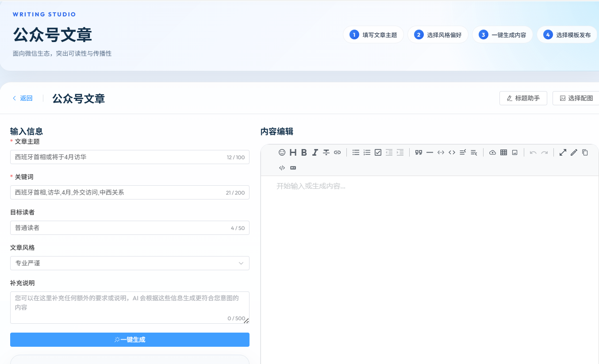This screenshot has height=364, width=599.
Task: Click the 目标读者 input field
Action: tap(130, 228)
